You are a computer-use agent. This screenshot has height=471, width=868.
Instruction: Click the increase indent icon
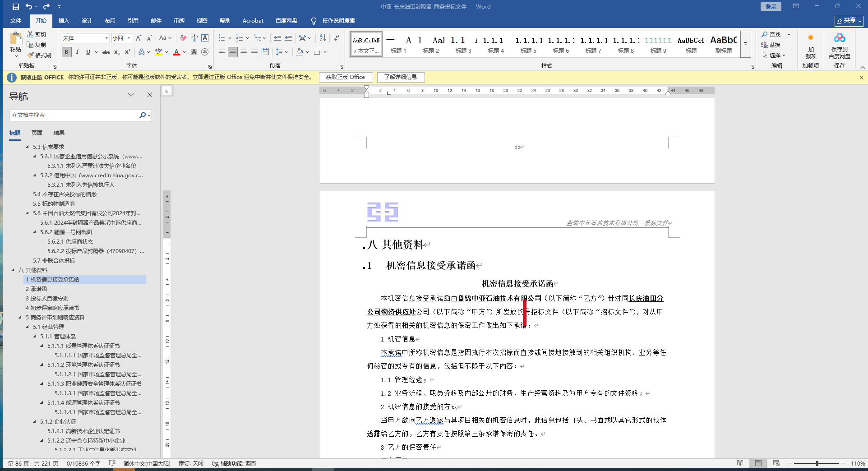288,38
